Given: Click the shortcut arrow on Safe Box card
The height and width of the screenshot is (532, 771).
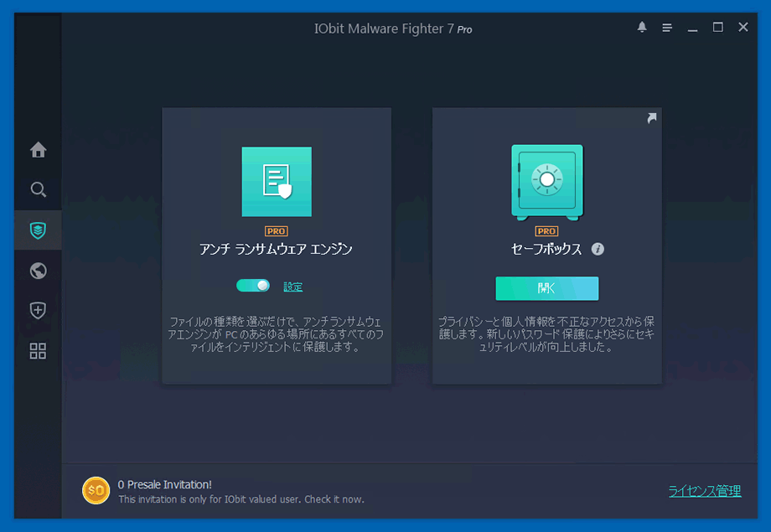Looking at the screenshot, I should click(x=651, y=118).
